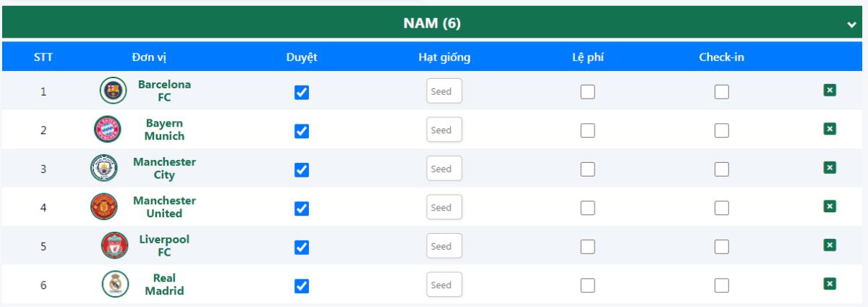Viewport: 868px width, 307px height.
Task: Focus the Seed field in the Liverpool FC row
Action: click(x=443, y=247)
